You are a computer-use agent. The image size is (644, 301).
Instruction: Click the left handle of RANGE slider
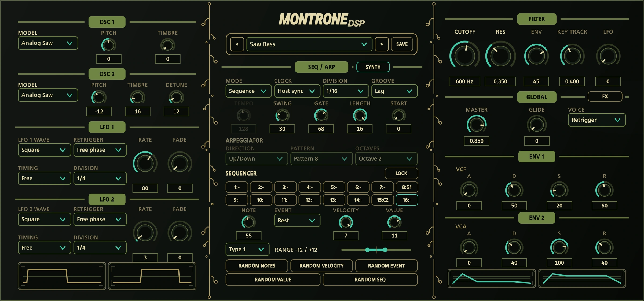[367, 250]
